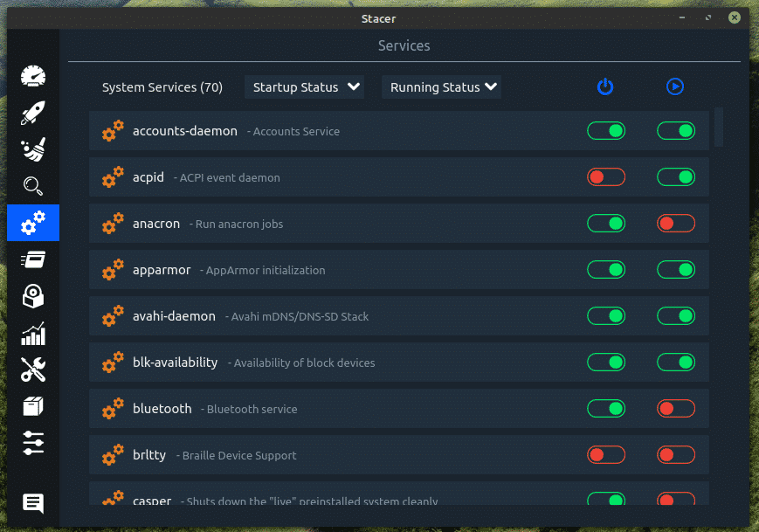The height and width of the screenshot is (532, 759).
Task: Maximize the Stacer window
Action: (x=708, y=18)
